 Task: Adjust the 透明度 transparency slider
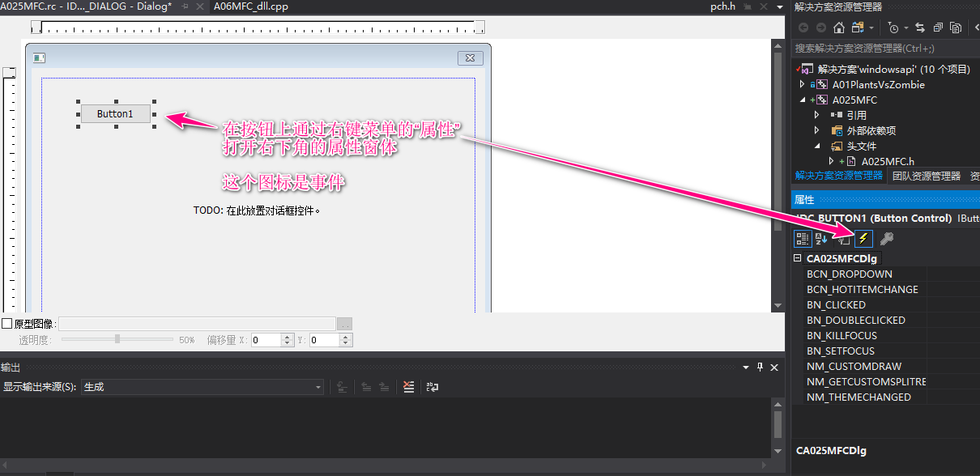117,340
